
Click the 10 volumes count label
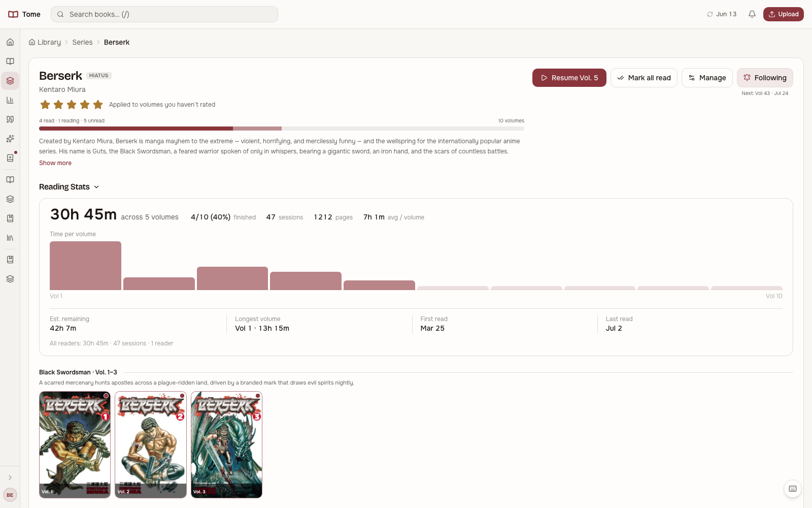511,121
